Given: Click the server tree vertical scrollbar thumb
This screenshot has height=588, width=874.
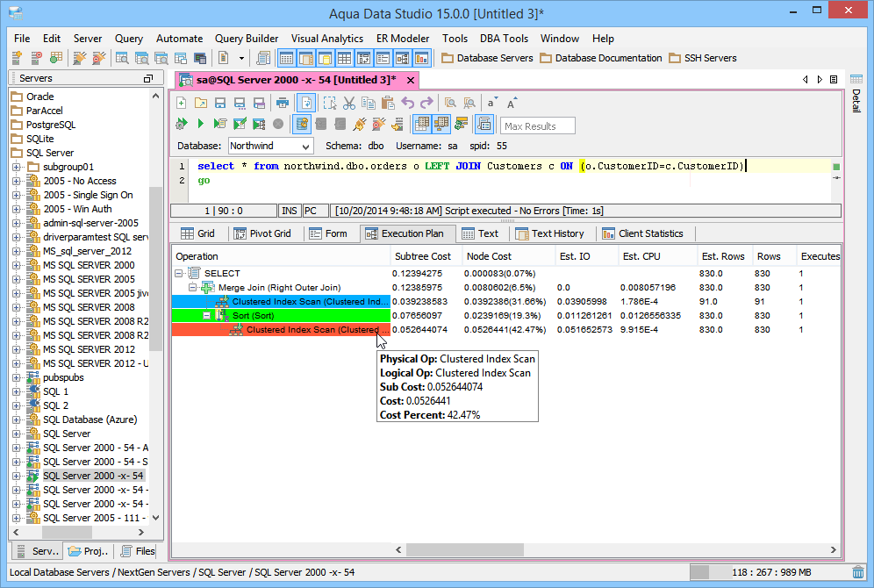Looking at the screenshot, I should [x=155, y=269].
